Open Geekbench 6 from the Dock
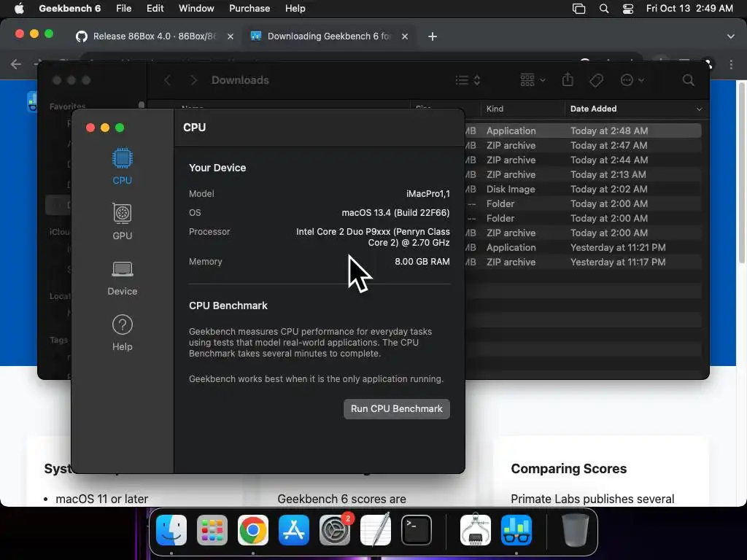The width and height of the screenshot is (747, 560). (516, 530)
